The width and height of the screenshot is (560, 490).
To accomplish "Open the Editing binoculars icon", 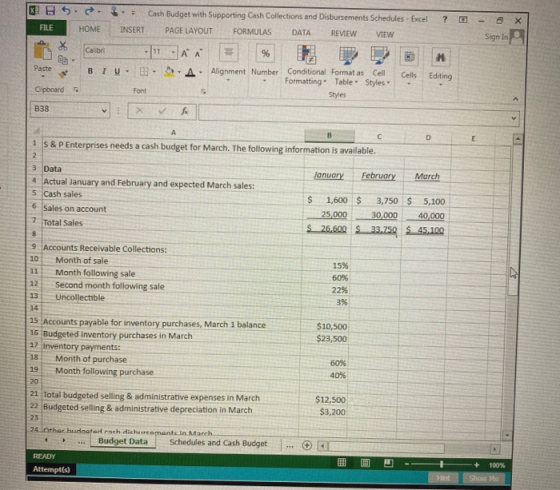I will [440, 58].
